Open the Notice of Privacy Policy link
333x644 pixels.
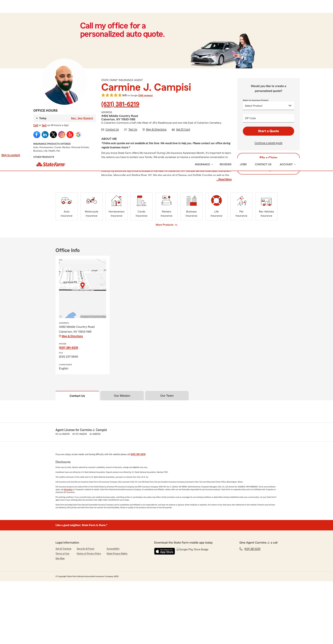pos(89,553)
